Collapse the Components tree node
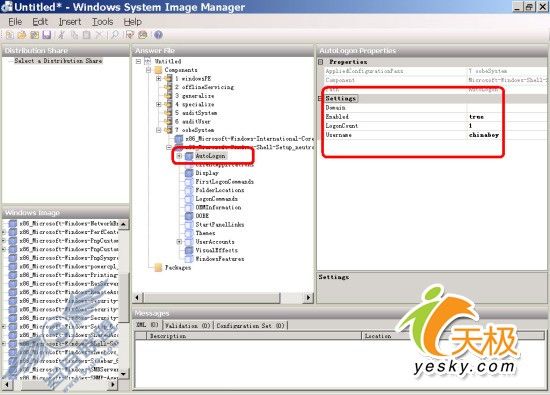This screenshot has height=395, width=550. point(148,70)
